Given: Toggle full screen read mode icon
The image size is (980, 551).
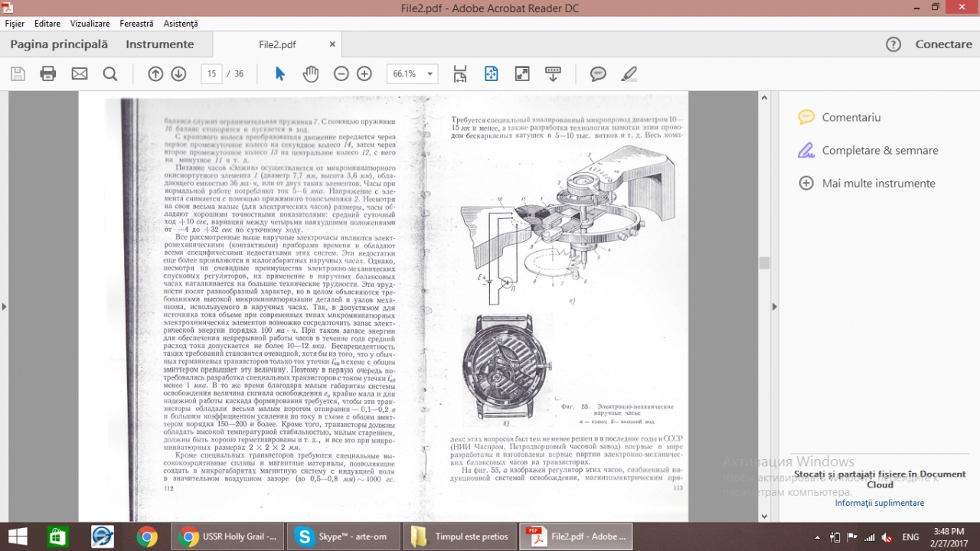Looking at the screenshot, I should [522, 73].
